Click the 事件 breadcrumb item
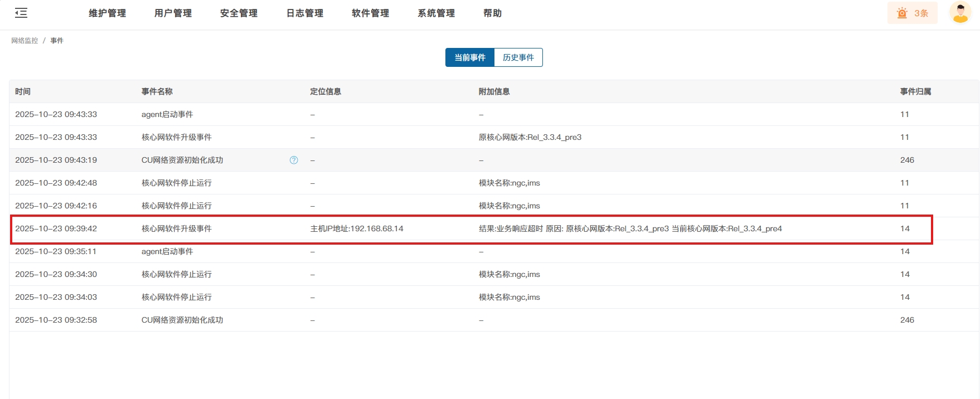Image resolution: width=980 pixels, height=399 pixels. click(57, 41)
